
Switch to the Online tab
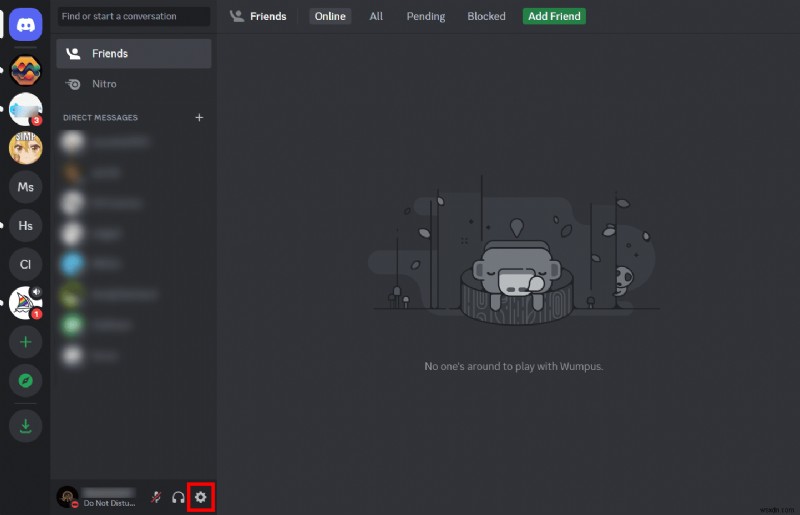coord(330,16)
